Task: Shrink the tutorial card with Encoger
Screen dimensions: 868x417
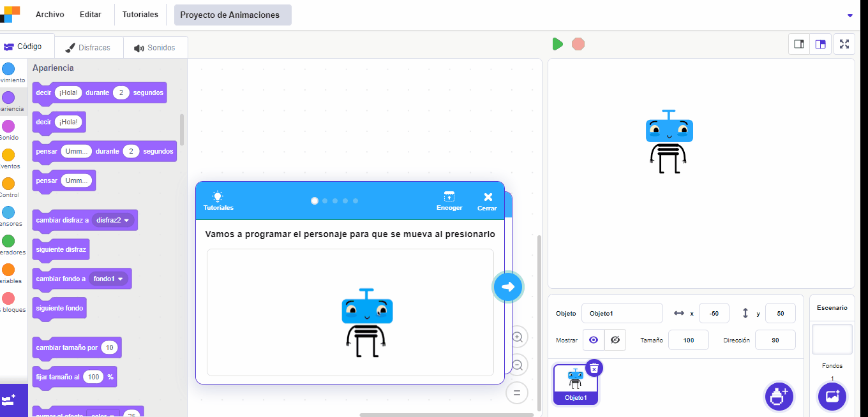Action: (x=449, y=201)
